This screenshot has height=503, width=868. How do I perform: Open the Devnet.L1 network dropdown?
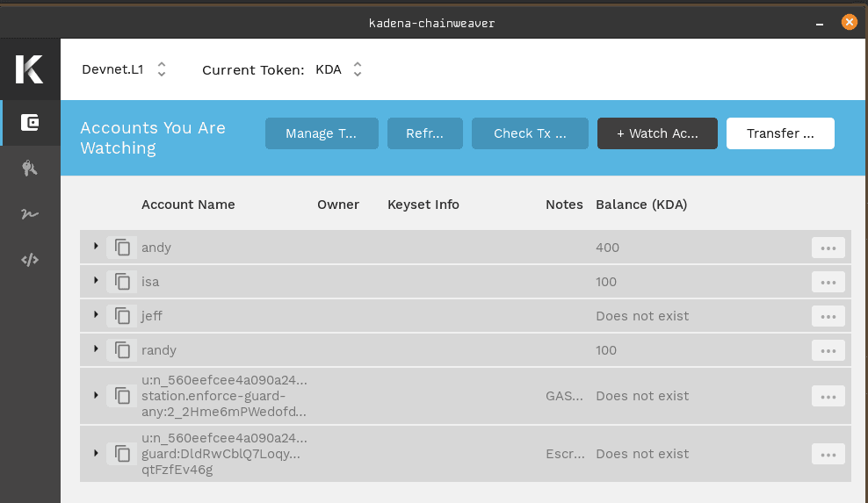coord(124,69)
